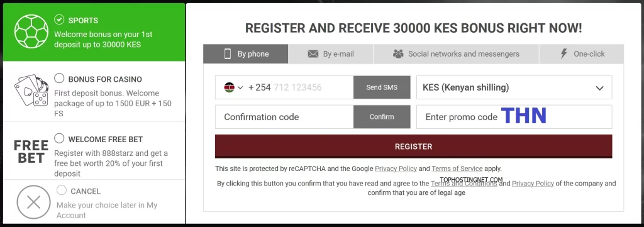The width and height of the screenshot is (644, 227).
Task: Switch to the By e-mail tab
Action: pyautogui.click(x=331, y=54)
